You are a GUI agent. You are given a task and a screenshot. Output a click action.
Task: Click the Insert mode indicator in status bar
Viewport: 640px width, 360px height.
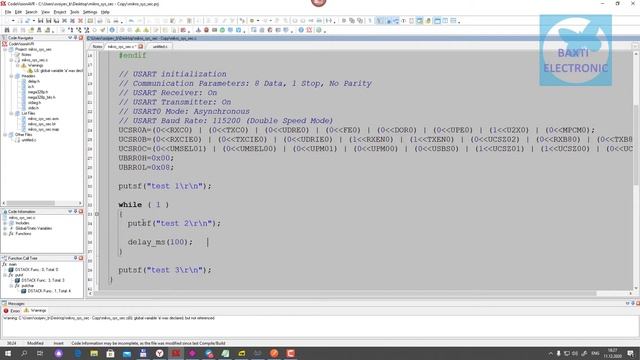58,343
